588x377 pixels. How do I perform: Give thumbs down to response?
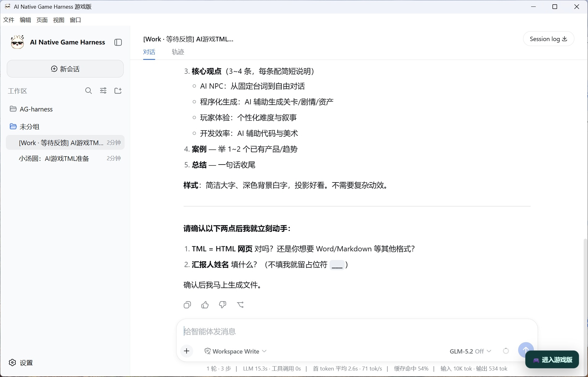tap(223, 305)
